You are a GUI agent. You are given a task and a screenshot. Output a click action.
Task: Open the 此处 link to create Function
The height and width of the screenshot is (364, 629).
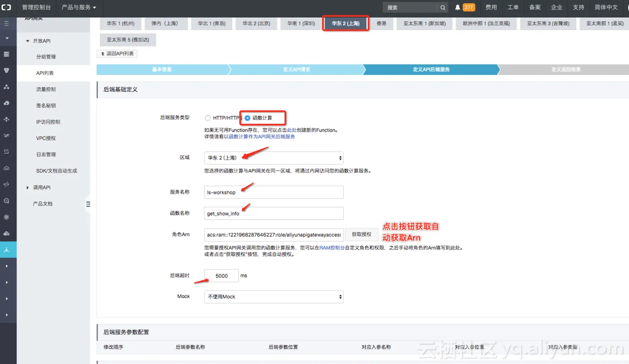click(292, 130)
